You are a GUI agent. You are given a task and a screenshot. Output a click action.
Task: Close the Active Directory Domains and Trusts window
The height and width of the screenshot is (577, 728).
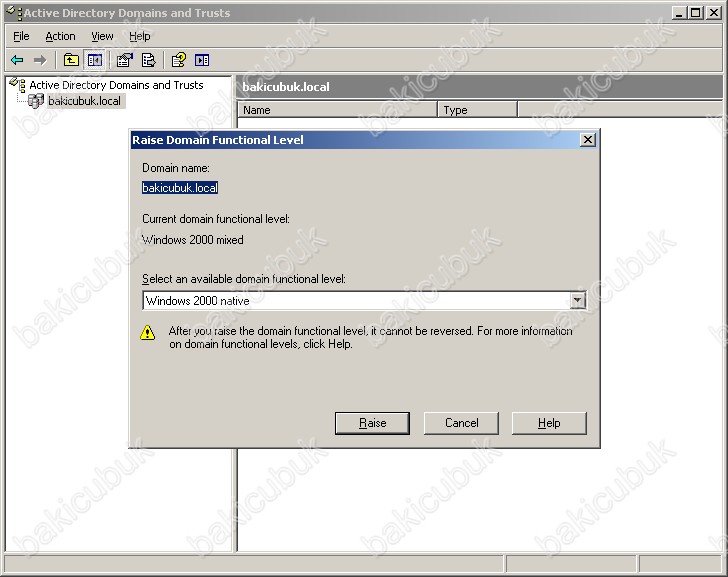(x=713, y=13)
